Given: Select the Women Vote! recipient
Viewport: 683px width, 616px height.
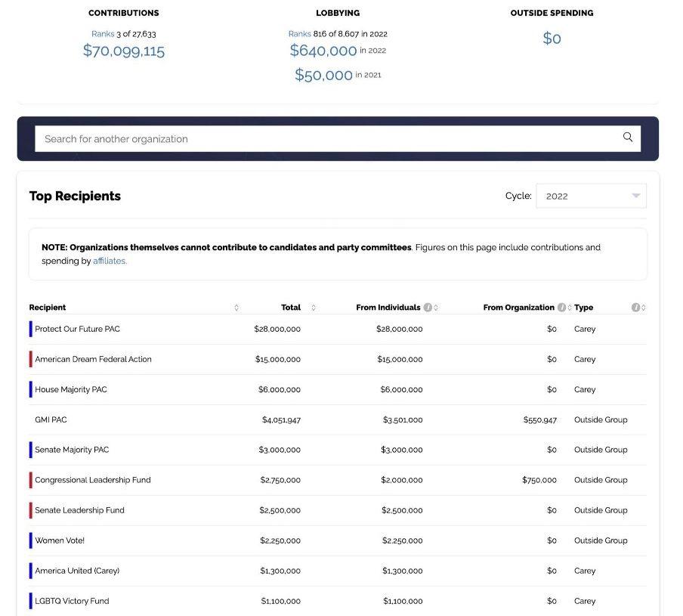Looking at the screenshot, I should [60, 540].
